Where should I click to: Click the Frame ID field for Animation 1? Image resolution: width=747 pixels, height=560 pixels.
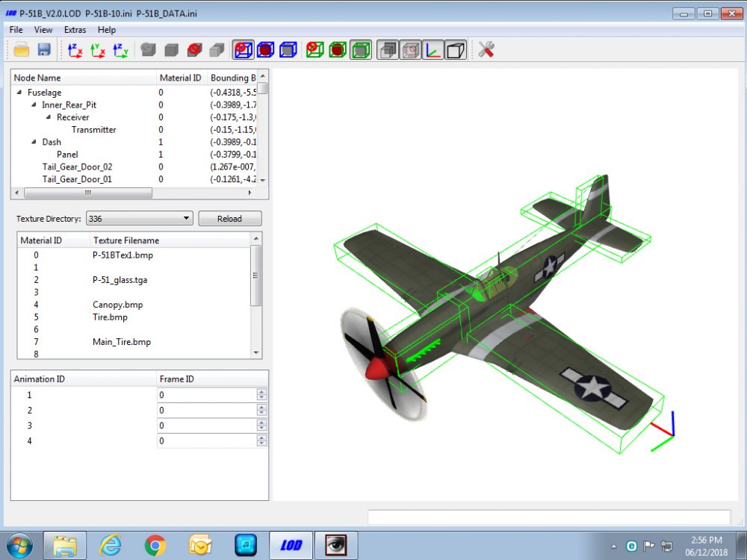208,395
